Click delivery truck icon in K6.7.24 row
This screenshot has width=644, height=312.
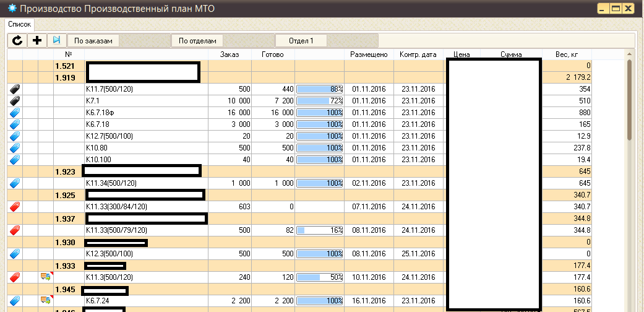[x=46, y=300]
